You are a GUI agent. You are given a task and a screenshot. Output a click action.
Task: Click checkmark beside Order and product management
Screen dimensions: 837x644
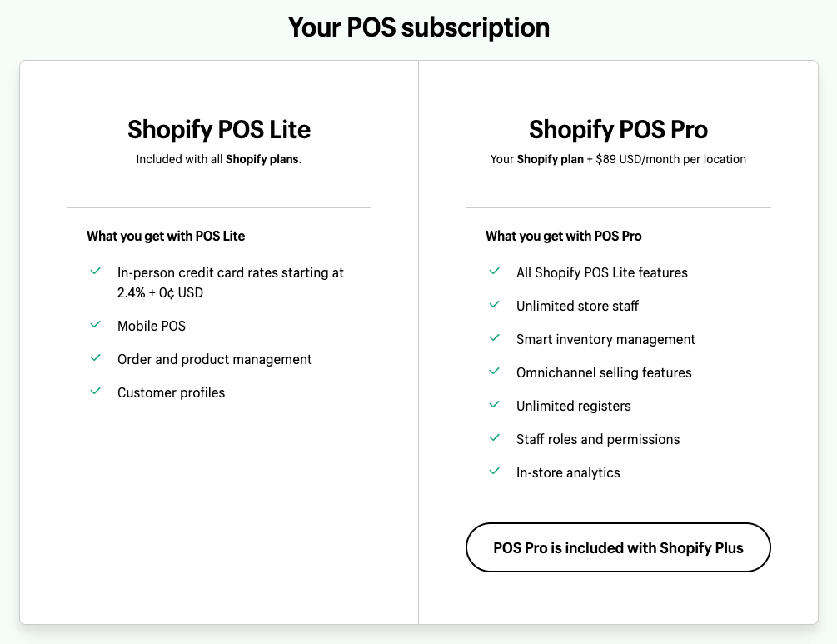96,357
